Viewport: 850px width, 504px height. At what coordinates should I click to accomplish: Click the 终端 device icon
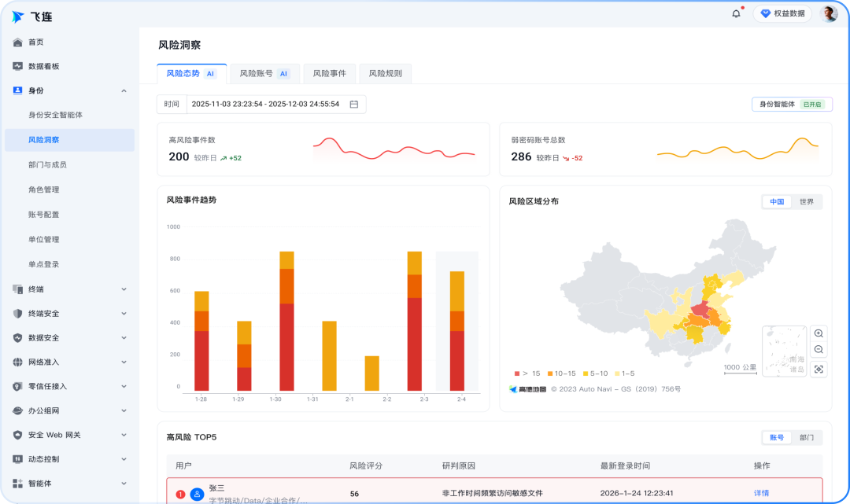[17, 289]
